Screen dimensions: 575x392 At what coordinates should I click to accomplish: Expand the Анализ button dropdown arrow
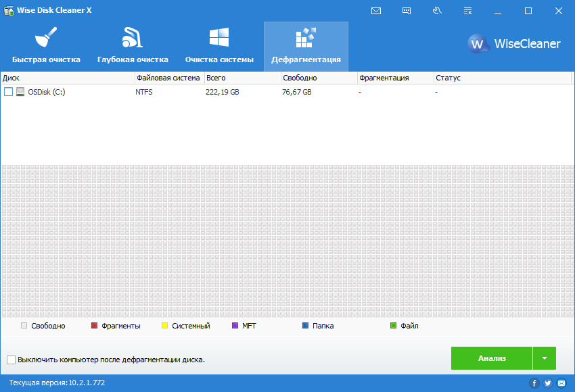[545, 358]
